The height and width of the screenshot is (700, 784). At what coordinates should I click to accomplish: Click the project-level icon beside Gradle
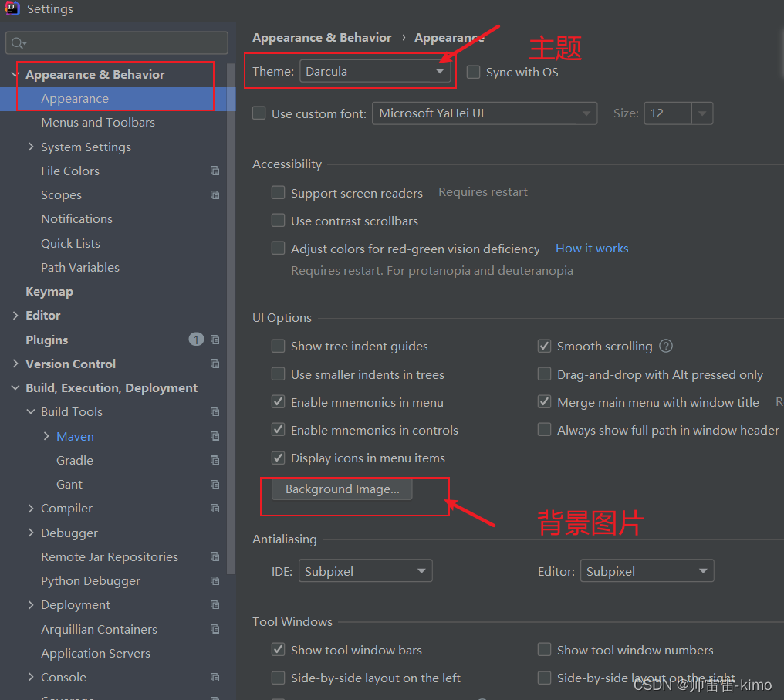[x=215, y=460]
